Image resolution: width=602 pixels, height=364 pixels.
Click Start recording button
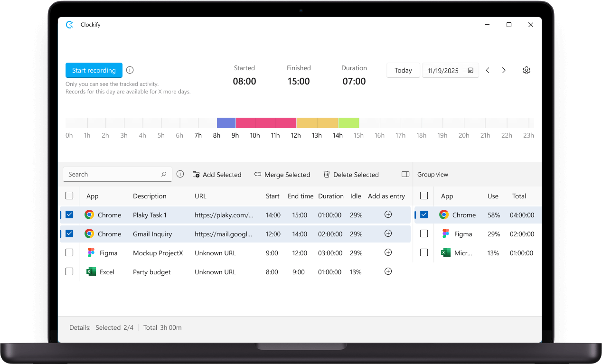tap(94, 70)
